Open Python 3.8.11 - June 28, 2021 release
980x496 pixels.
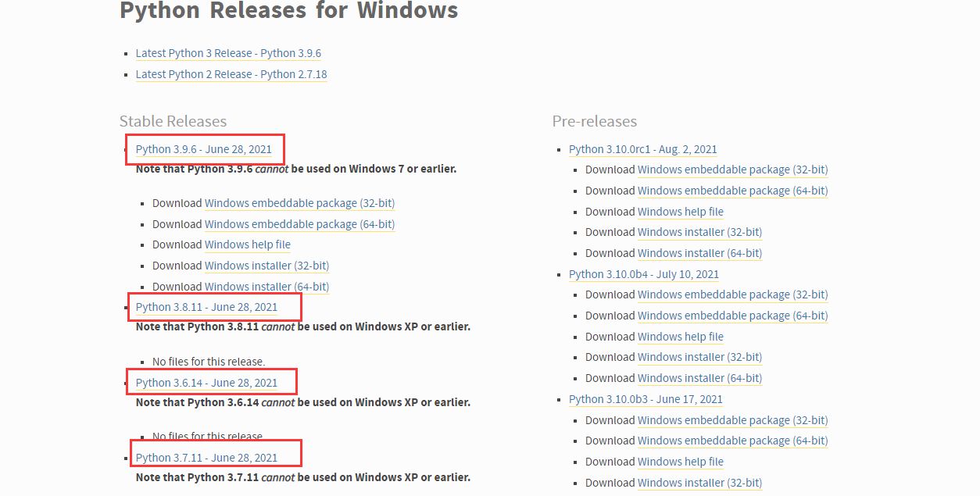click(206, 307)
